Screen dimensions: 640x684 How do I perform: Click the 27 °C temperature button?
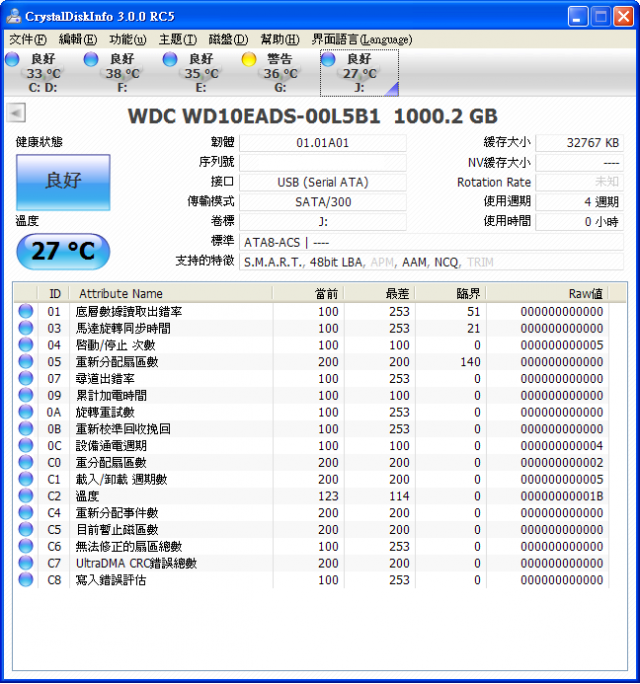pyautogui.click(x=63, y=251)
